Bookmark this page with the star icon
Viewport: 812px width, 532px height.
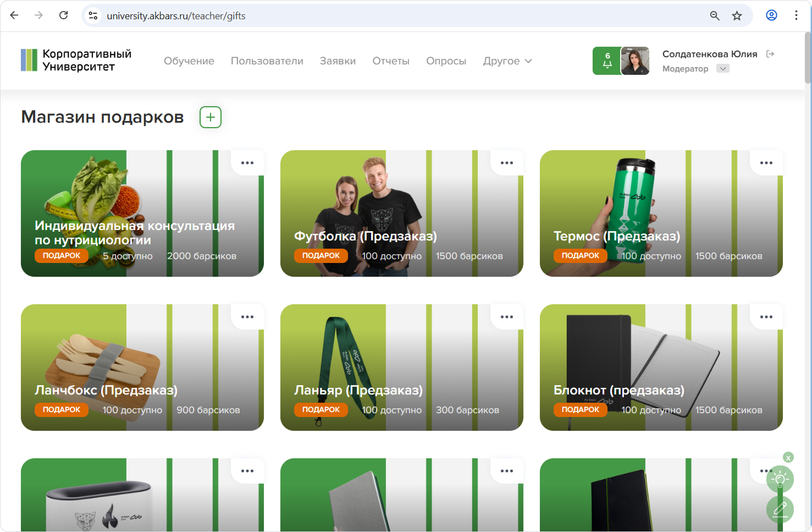pos(737,16)
